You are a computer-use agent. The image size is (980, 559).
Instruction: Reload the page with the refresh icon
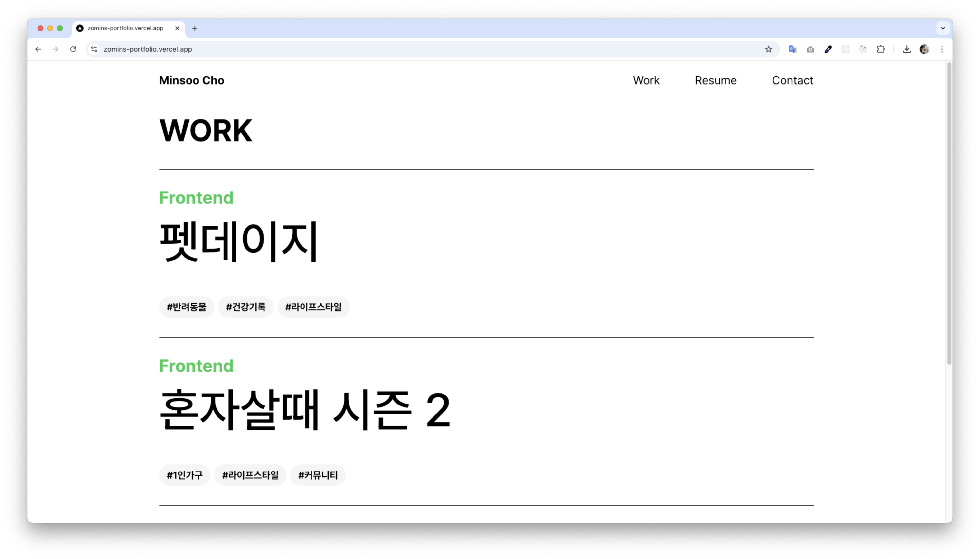tap(73, 49)
